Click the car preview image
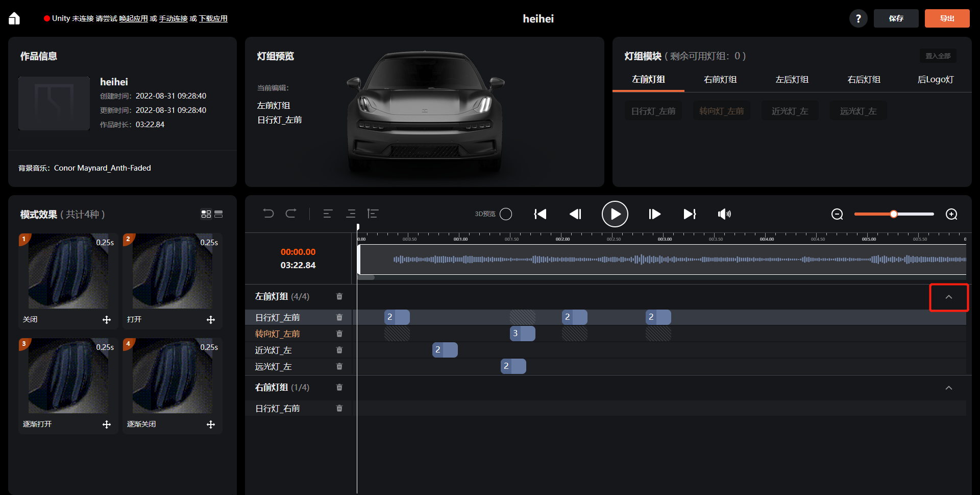This screenshot has height=495, width=980. (425, 113)
